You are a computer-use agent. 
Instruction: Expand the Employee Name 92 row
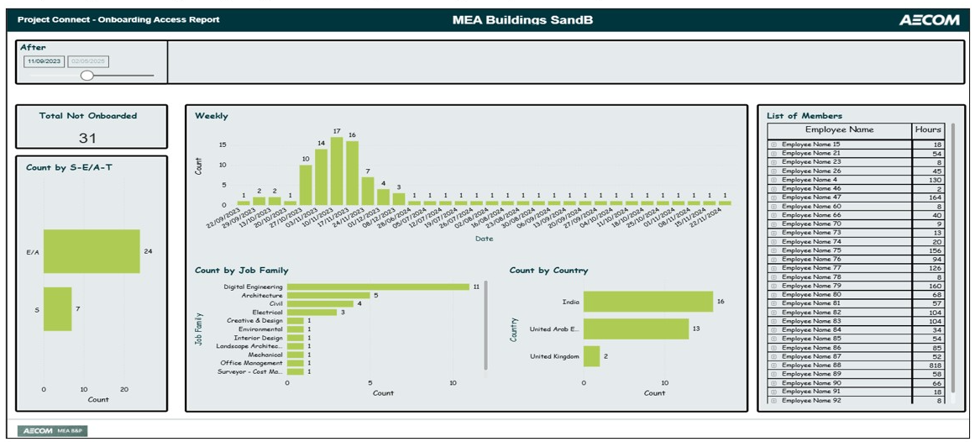click(773, 400)
